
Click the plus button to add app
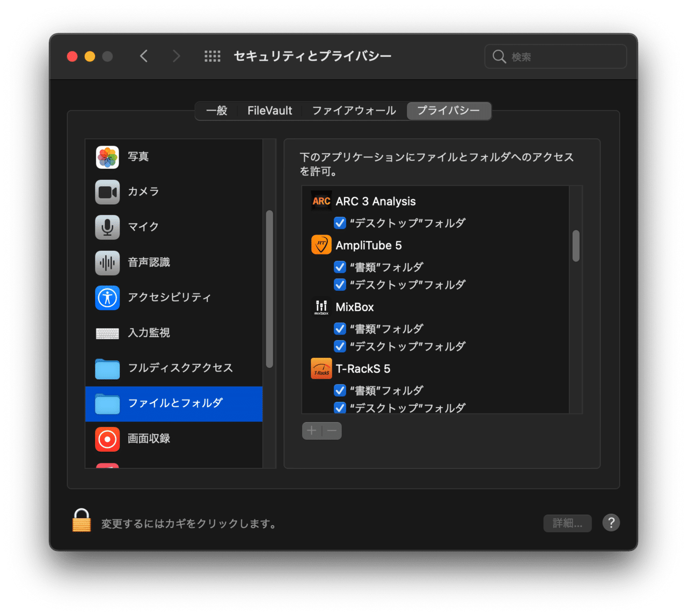[x=312, y=431]
